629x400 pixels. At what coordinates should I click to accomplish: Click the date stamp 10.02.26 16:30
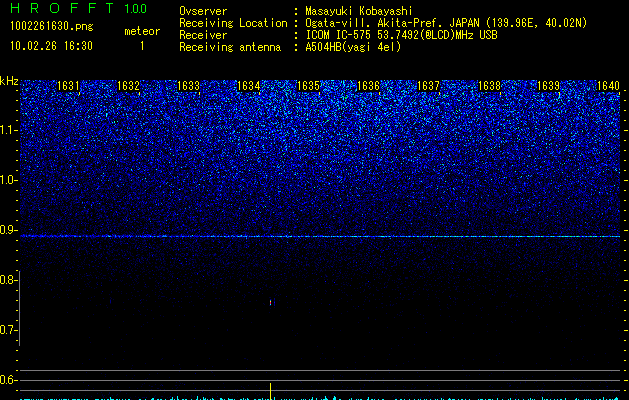coord(51,46)
